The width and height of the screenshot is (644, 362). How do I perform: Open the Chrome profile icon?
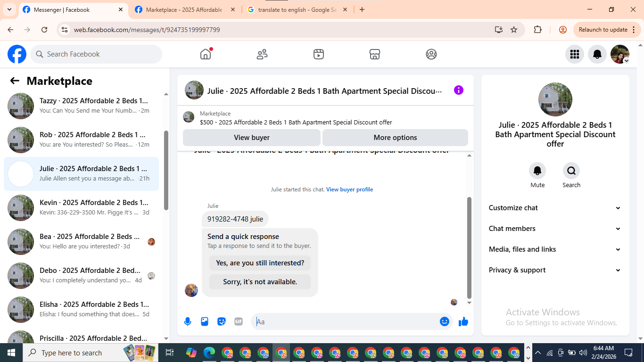(x=563, y=30)
